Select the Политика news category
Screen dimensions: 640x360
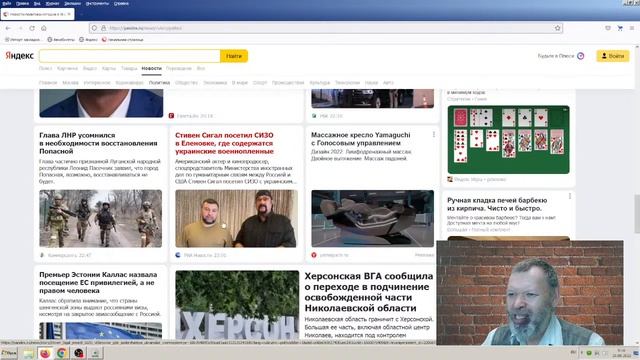pyautogui.click(x=159, y=82)
